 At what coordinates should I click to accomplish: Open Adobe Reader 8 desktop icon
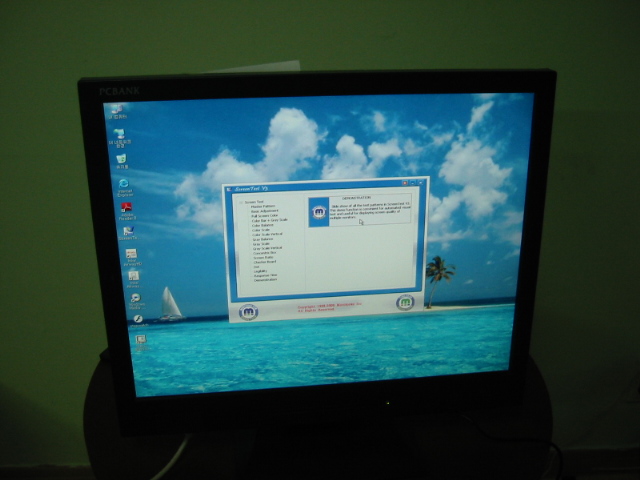[x=127, y=207]
